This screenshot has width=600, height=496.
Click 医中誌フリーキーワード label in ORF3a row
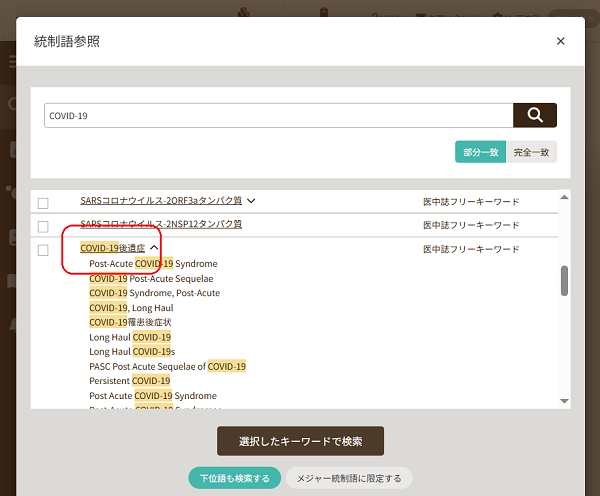click(x=471, y=202)
